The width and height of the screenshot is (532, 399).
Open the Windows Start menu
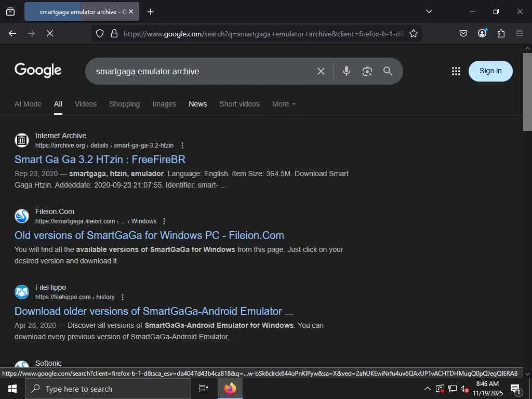click(12, 389)
